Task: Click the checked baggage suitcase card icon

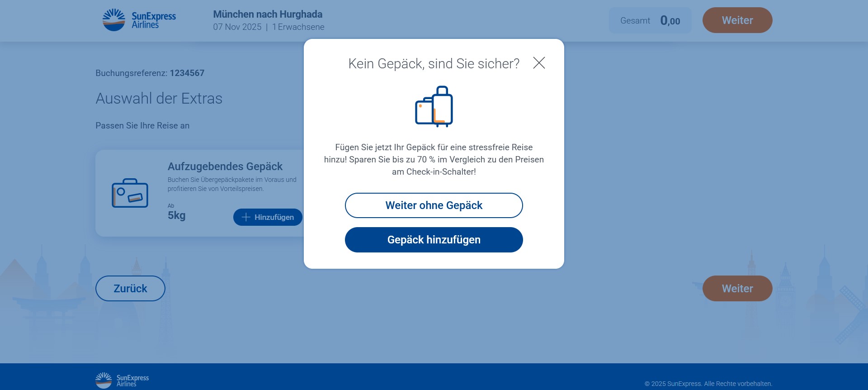Action: click(x=130, y=193)
